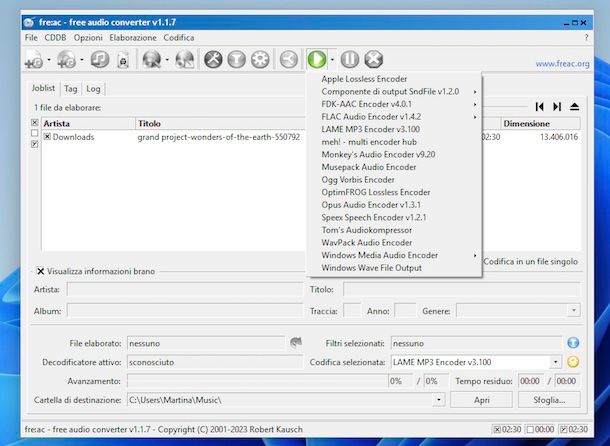This screenshot has width=610, height=446.
Task: Click the toggle selection checkbox with checkmark
Action: coord(35,144)
